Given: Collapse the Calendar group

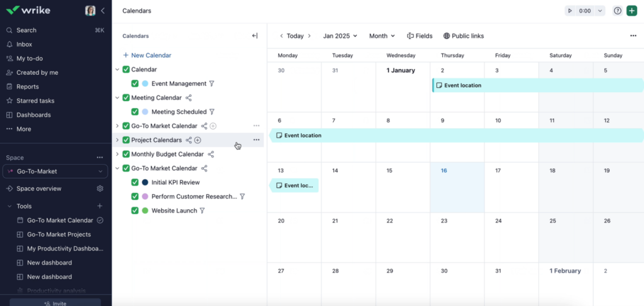Looking at the screenshot, I should (117, 70).
